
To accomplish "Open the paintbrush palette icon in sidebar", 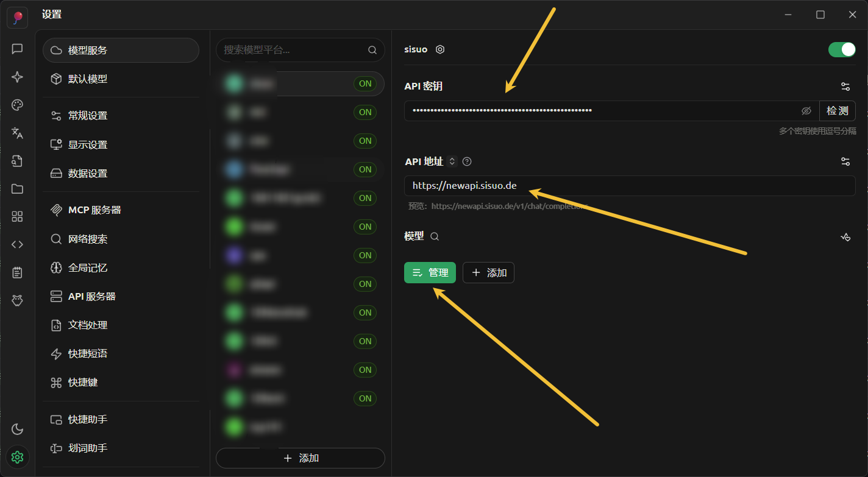I will pyautogui.click(x=17, y=105).
